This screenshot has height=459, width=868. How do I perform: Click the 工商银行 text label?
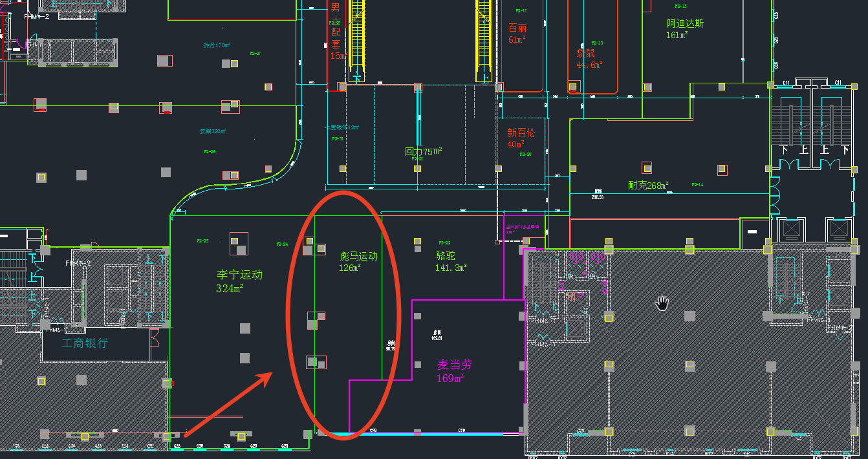[85, 343]
